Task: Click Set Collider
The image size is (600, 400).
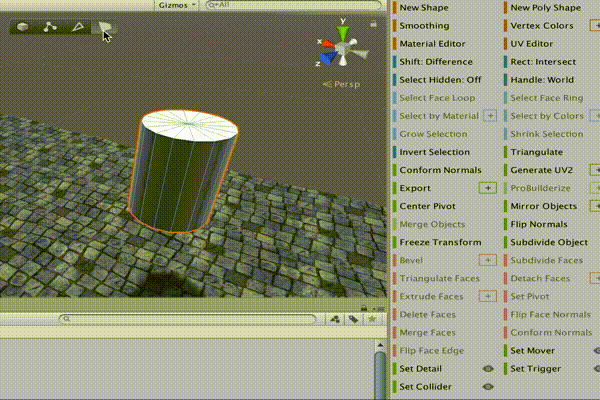Action: coord(425,387)
